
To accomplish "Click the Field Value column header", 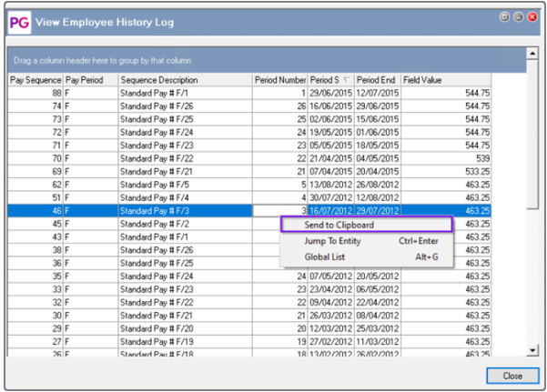I will point(446,80).
